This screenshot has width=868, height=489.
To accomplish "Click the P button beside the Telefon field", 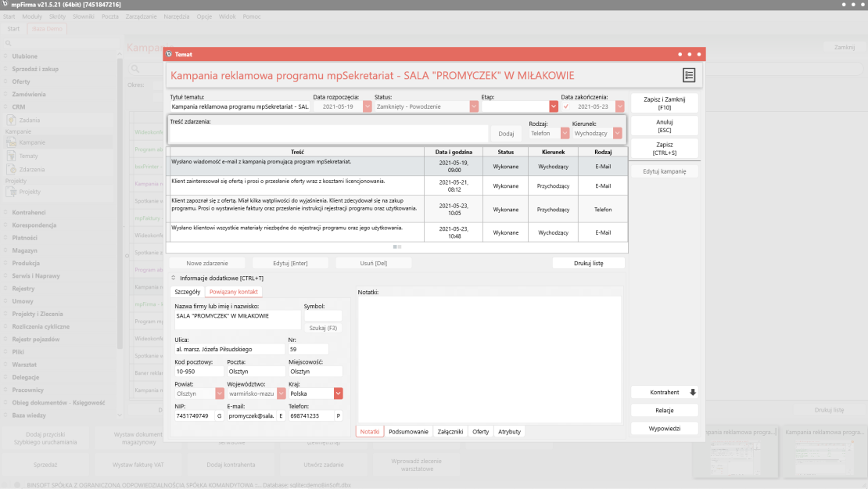I will [338, 416].
